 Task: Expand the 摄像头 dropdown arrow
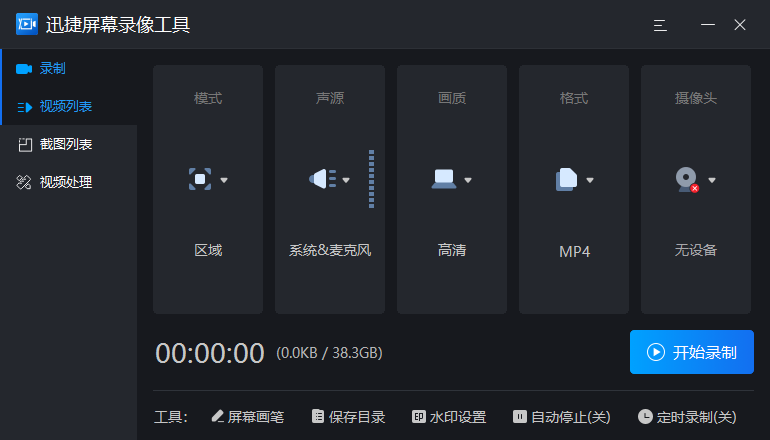point(712,180)
